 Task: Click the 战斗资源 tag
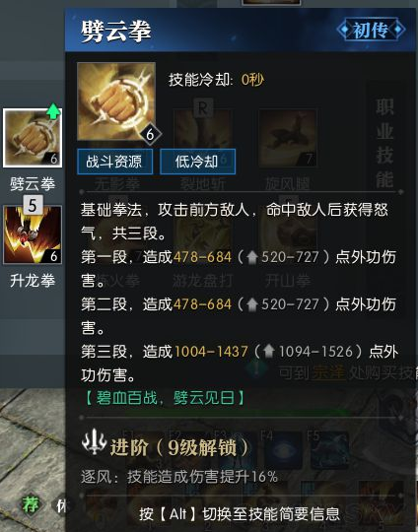point(114,162)
